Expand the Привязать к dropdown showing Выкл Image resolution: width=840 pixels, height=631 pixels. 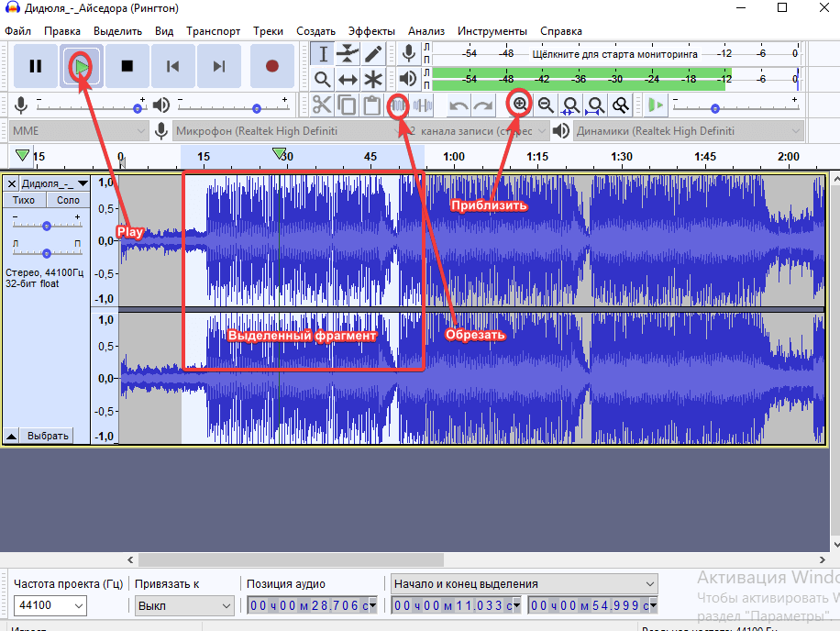184,605
